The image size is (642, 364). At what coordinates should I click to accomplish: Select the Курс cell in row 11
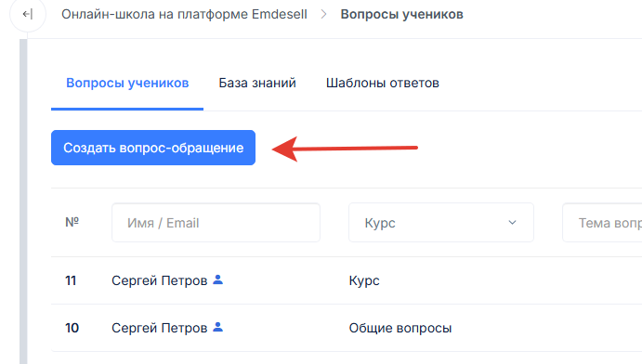tap(364, 280)
